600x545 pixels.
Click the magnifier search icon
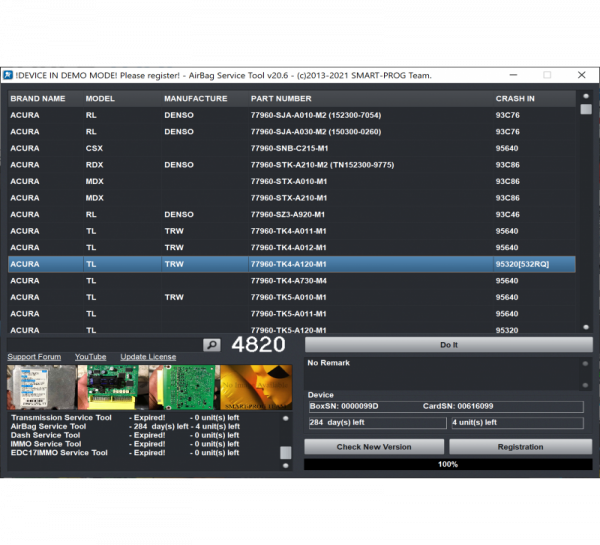212,345
